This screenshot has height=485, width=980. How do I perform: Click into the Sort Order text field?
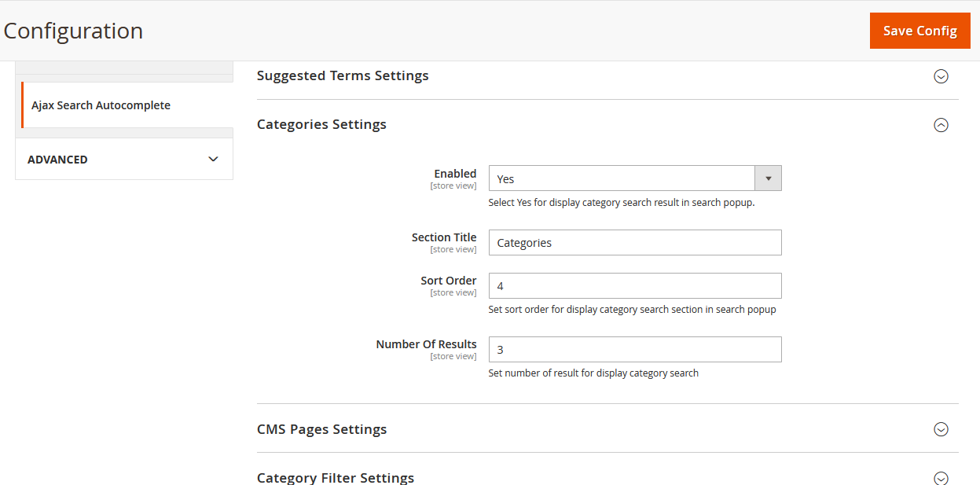point(634,286)
